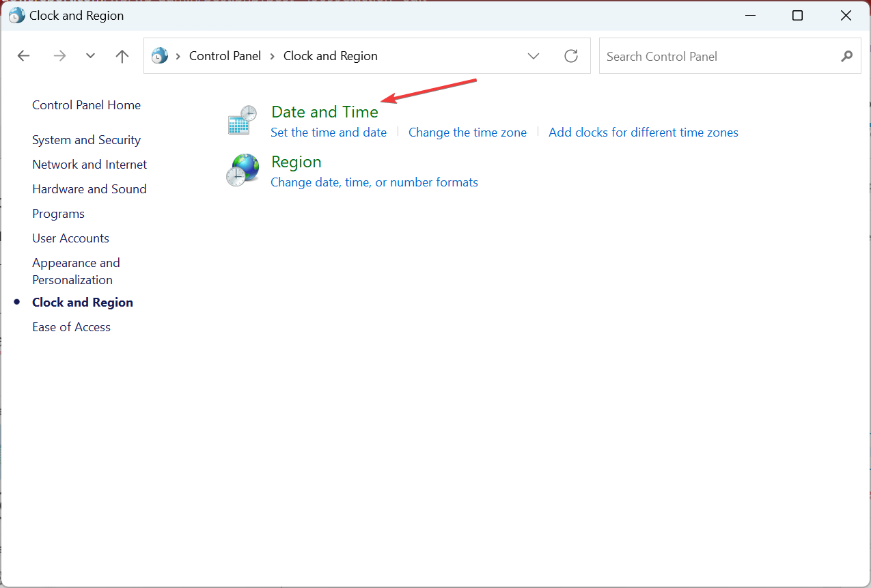The image size is (871, 588).
Task: Open Change the time zone
Action: pos(467,132)
